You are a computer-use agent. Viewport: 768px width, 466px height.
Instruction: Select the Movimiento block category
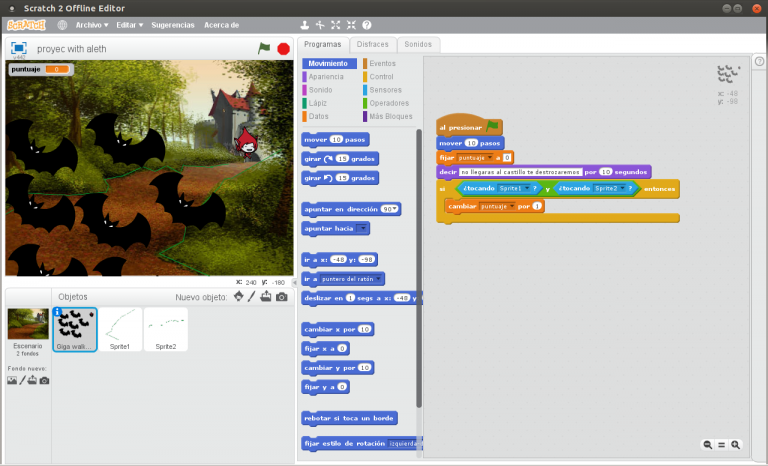[x=329, y=63]
